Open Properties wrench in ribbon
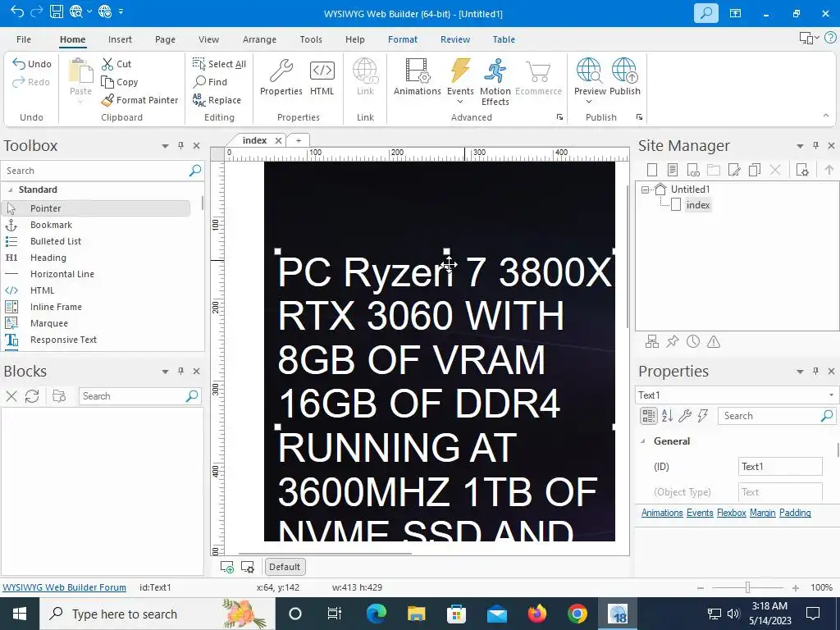The width and height of the screenshot is (840, 630). [281, 78]
